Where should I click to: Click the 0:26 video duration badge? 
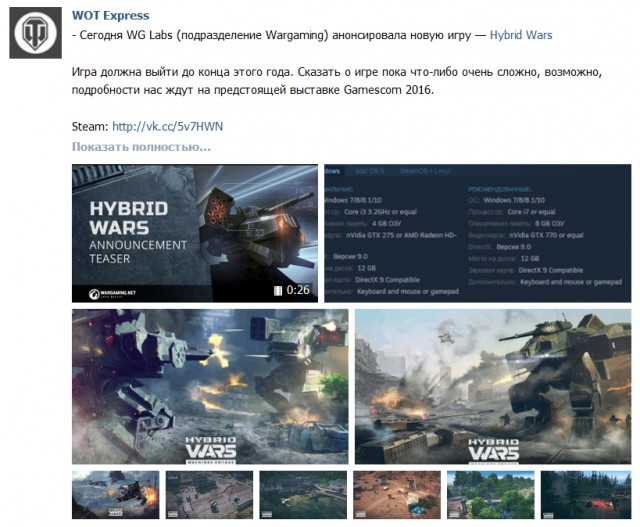click(x=292, y=290)
